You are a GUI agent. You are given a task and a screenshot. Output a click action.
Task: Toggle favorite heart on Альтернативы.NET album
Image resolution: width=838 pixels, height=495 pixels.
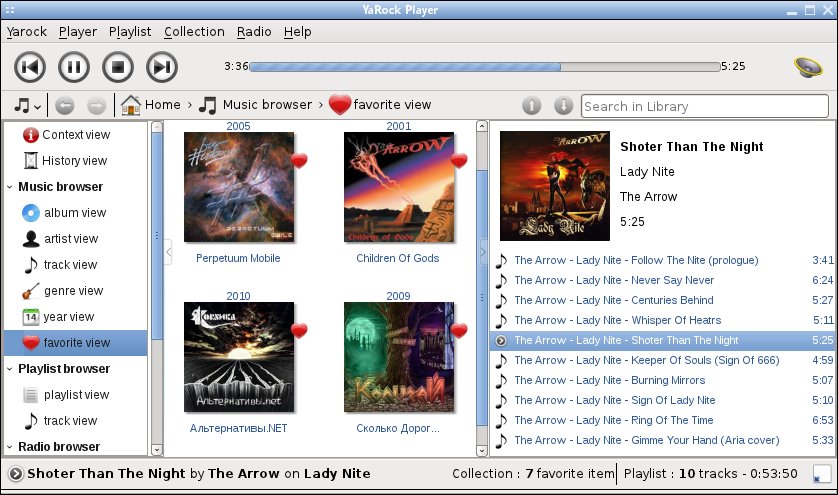pos(299,330)
